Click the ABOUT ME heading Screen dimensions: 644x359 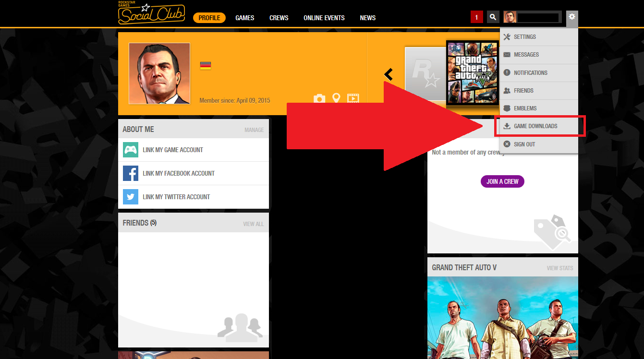tap(138, 129)
